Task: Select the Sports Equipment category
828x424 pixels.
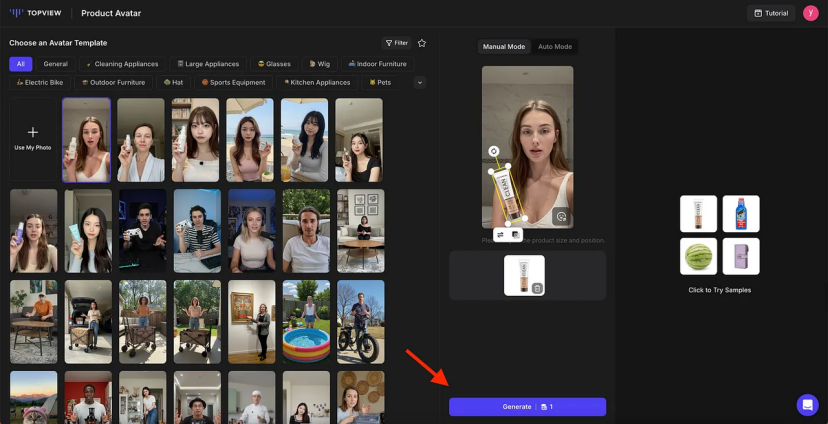Action: (x=233, y=82)
